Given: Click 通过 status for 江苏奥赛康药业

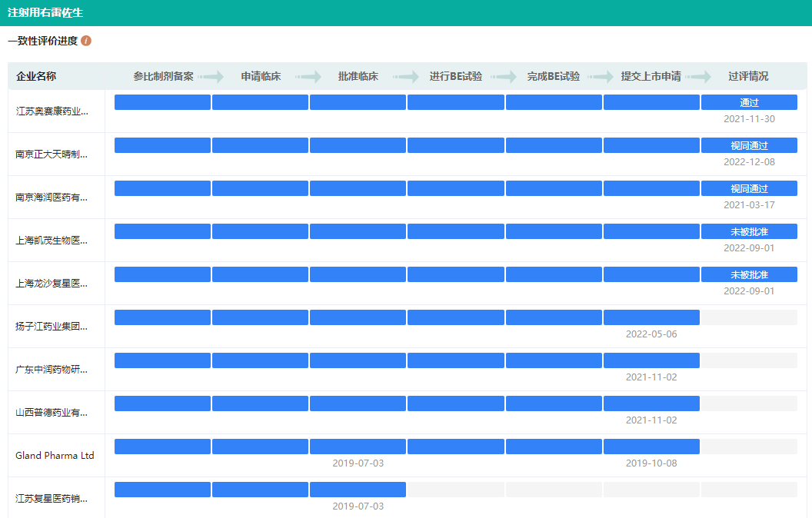Looking at the screenshot, I should point(749,102).
